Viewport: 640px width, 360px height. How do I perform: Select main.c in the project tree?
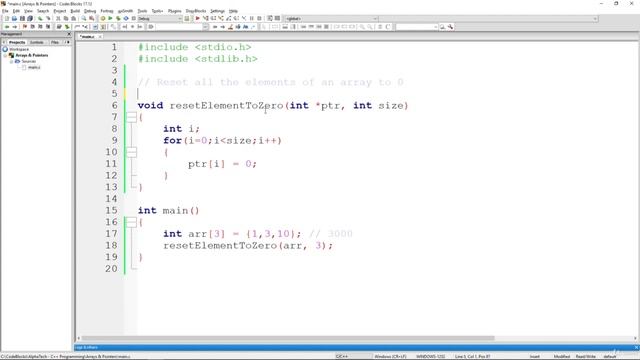pos(34,67)
